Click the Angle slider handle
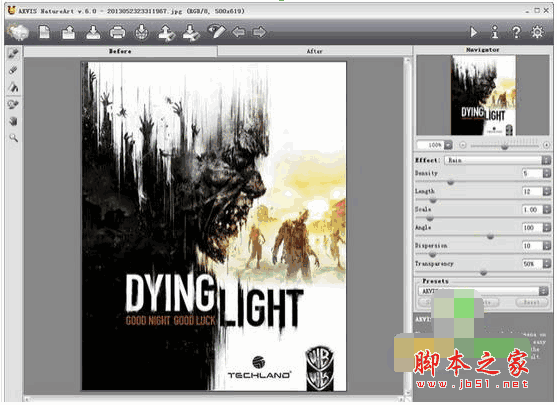 click(x=491, y=237)
